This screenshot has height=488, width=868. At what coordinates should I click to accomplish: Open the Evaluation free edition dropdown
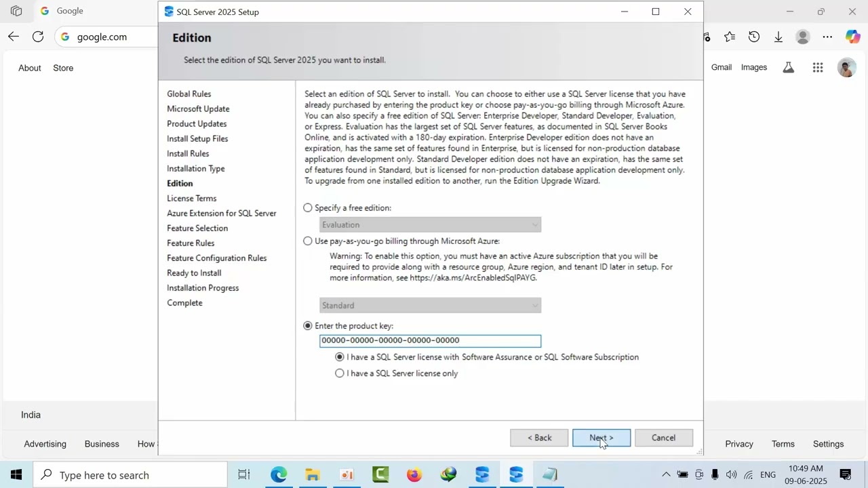point(431,225)
